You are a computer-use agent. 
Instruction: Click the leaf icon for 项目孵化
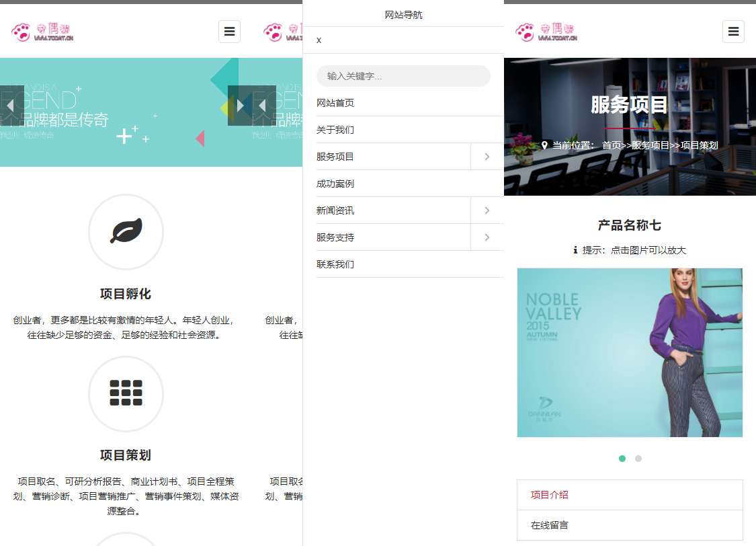click(126, 231)
